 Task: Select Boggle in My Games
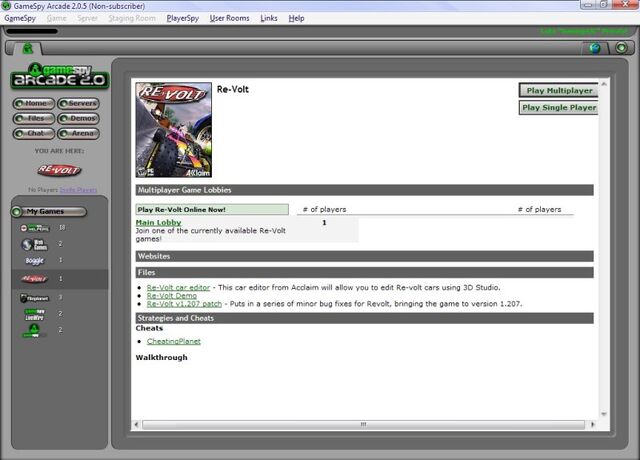pos(34,260)
